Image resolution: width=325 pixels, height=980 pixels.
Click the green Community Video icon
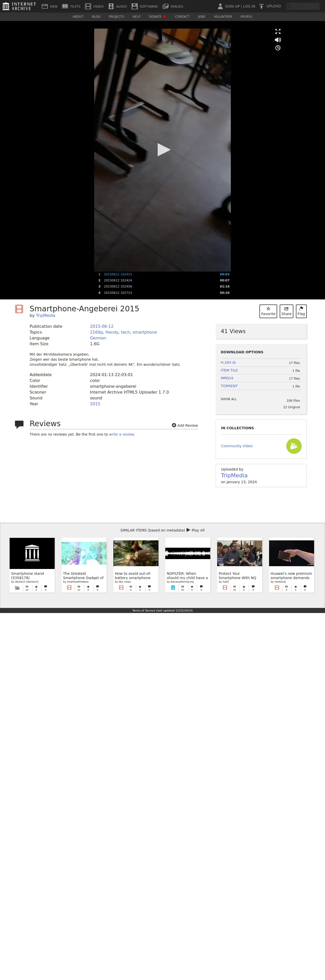(x=294, y=446)
